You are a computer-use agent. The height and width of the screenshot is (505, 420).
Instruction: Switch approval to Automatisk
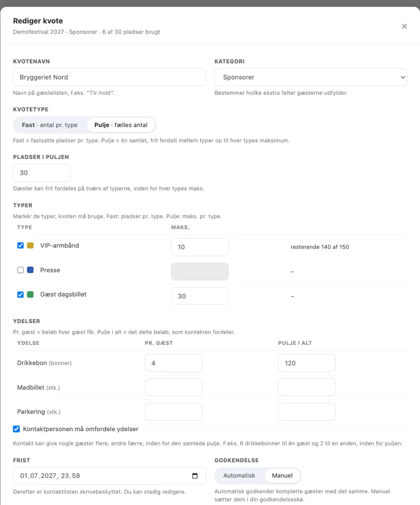(239, 476)
